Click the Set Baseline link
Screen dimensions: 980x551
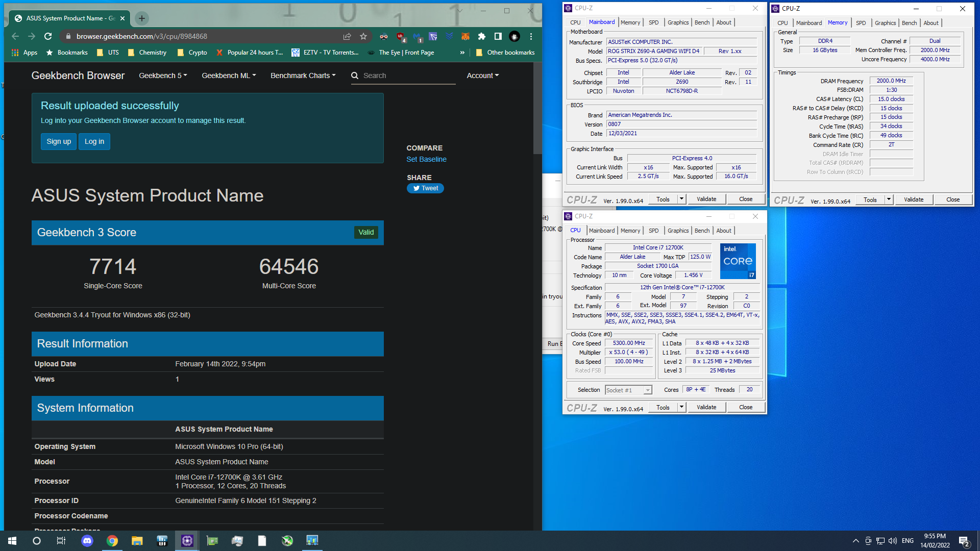click(x=426, y=159)
